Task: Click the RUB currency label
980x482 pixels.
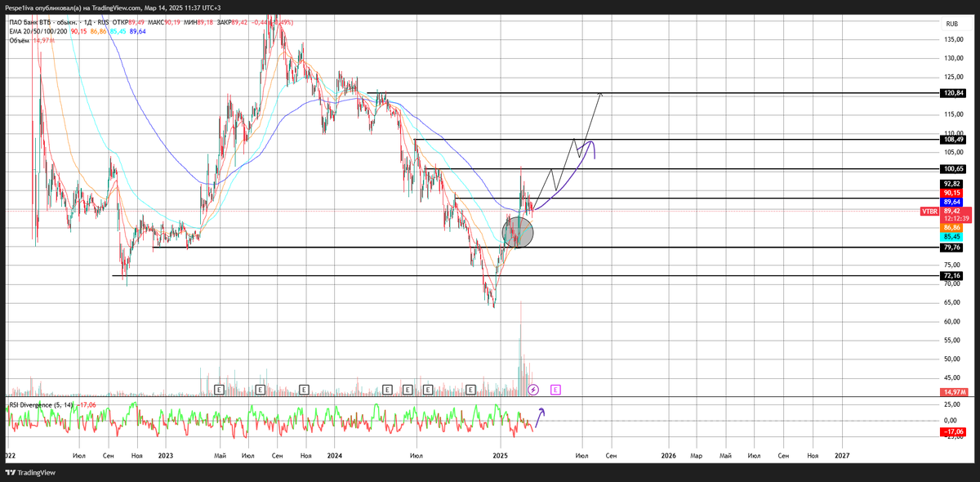Action: 951,25
